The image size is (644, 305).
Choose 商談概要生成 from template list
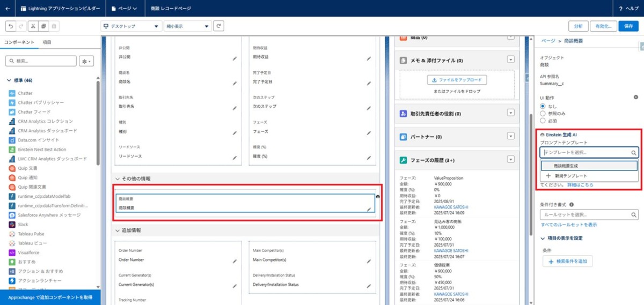(589, 166)
